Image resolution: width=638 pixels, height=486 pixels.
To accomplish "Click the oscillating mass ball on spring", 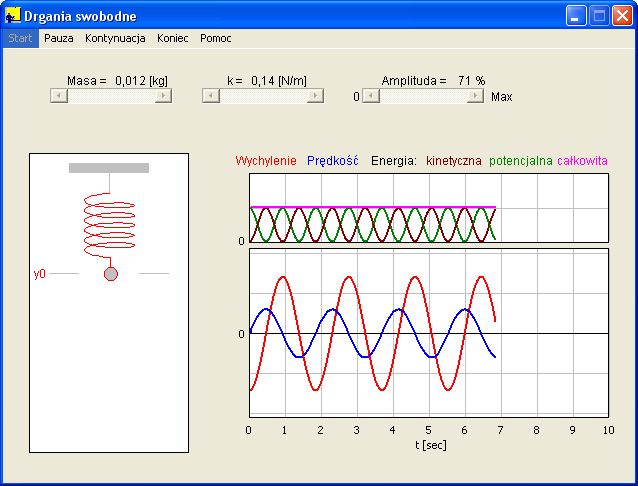I will [111, 273].
